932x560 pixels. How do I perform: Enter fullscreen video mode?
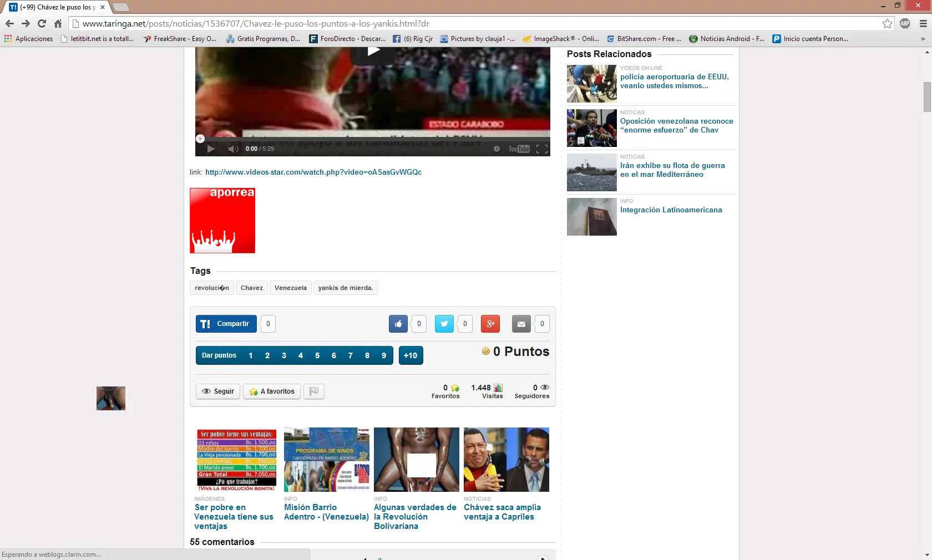[x=542, y=149]
